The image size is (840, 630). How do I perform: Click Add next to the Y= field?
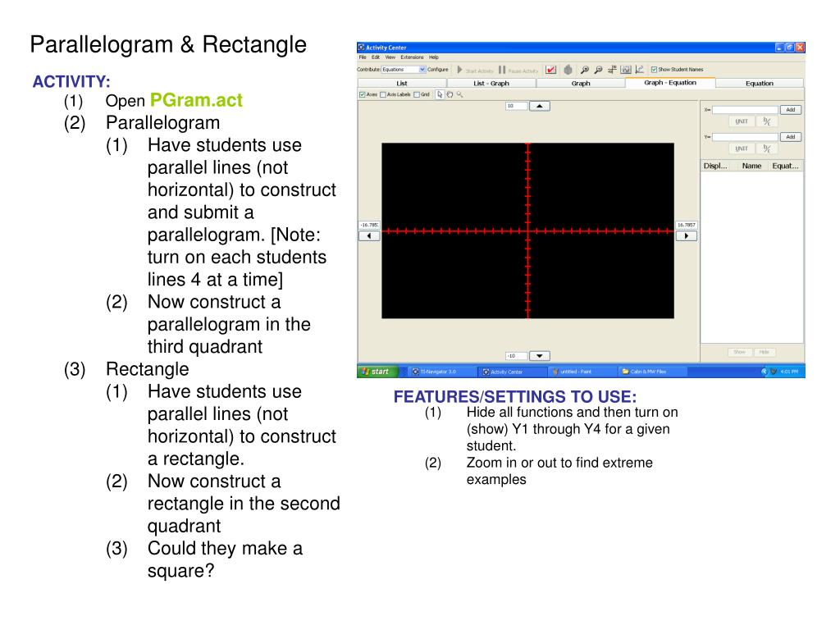pyautogui.click(x=791, y=137)
